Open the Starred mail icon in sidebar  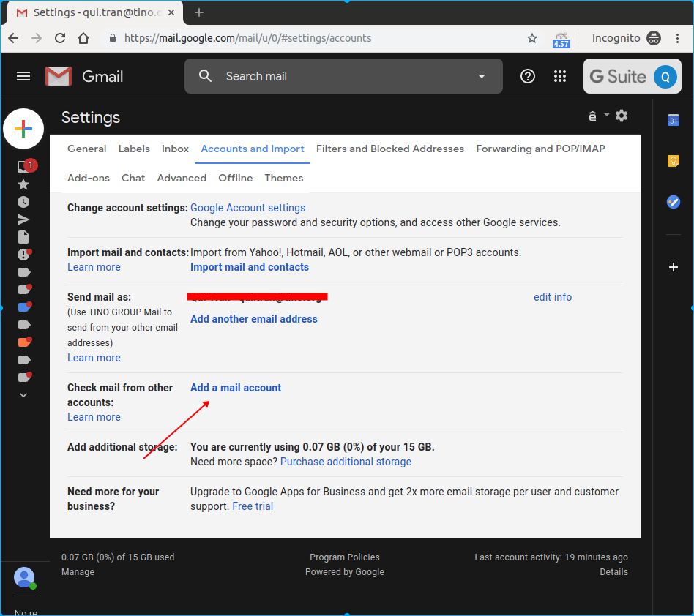click(x=23, y=184)
